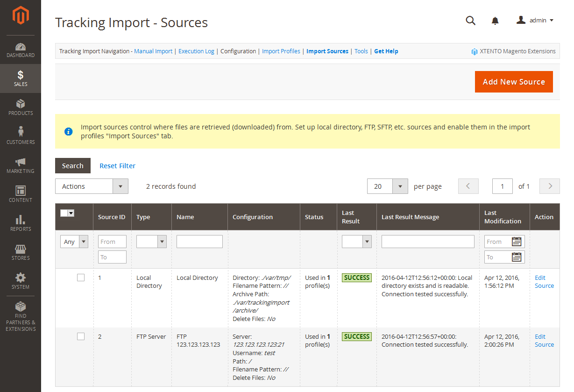Sort by Source ID column header
574x392 pixels.
click(x=112, y=217)
